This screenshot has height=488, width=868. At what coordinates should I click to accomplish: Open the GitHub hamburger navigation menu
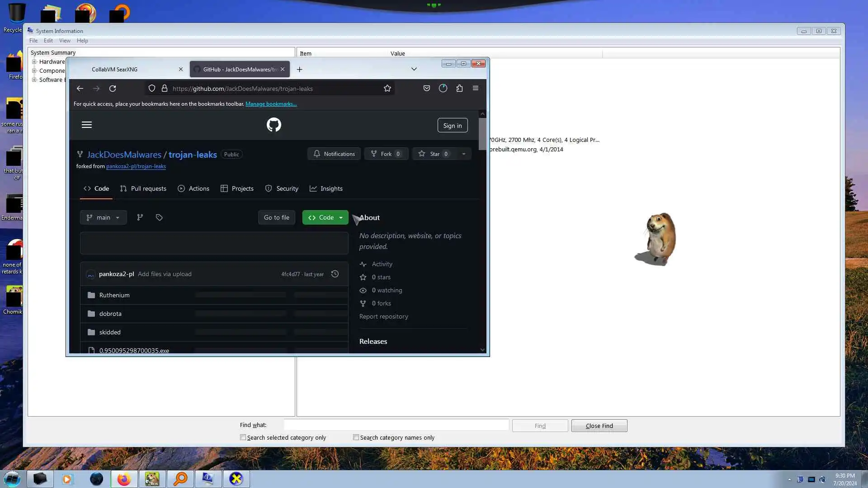pyautogui.click(x=87, y=125)
